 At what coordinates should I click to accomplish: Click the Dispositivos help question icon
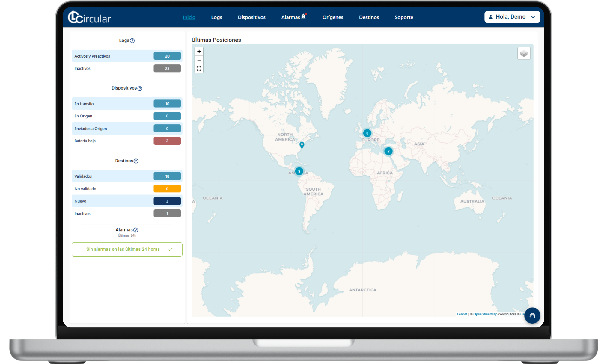[140, 88]
